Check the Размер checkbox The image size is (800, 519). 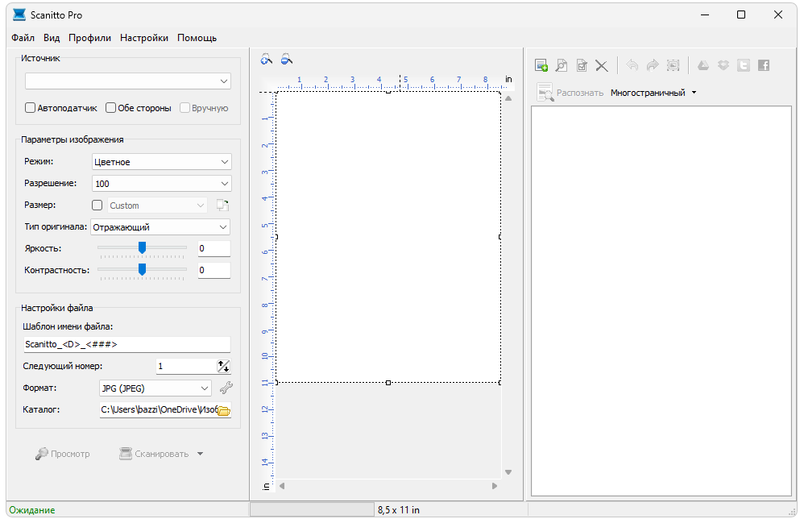click(97, 206)
